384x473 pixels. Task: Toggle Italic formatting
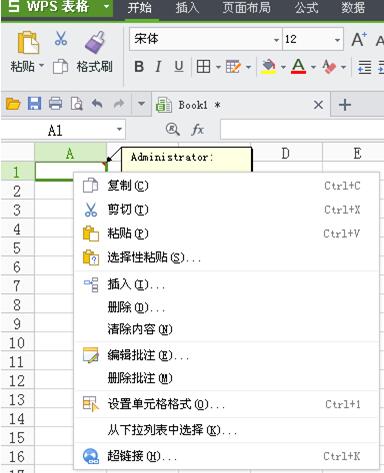click(159, 67)
